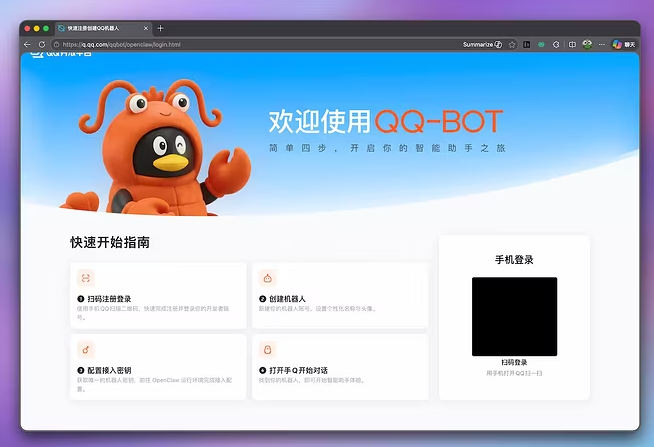Click the QR code login image

514,316
